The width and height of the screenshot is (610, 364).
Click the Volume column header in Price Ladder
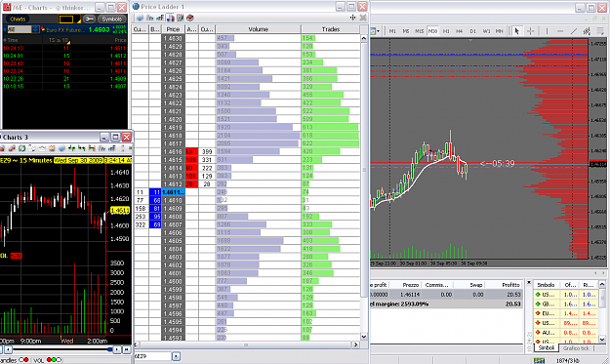(259, 29)
